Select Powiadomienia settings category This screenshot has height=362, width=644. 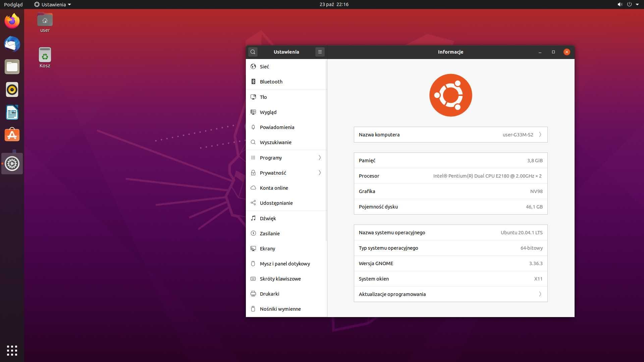[286, 127]
